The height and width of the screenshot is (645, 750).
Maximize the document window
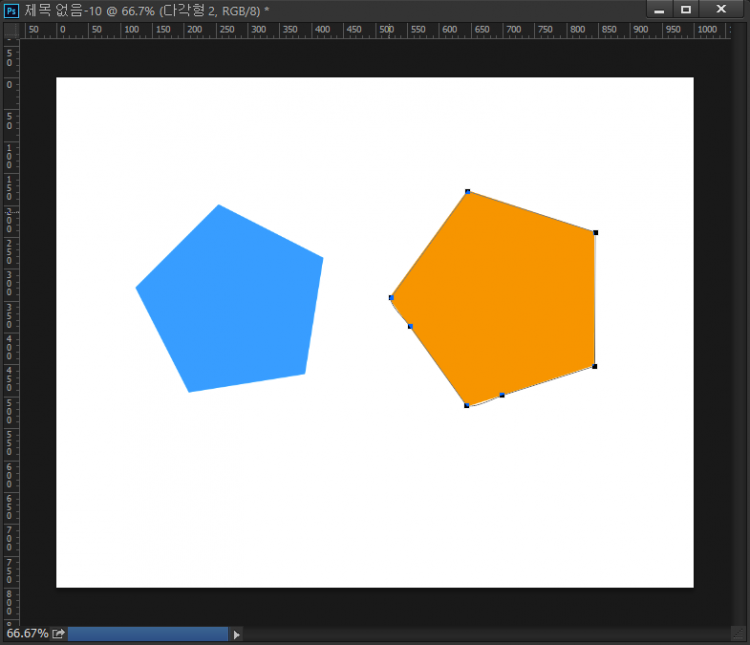point(686,10)
